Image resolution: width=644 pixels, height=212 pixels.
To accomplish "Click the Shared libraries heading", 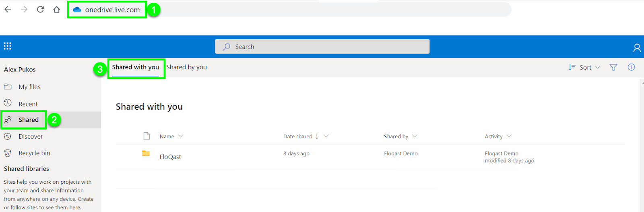I will [x=27, y=168].
